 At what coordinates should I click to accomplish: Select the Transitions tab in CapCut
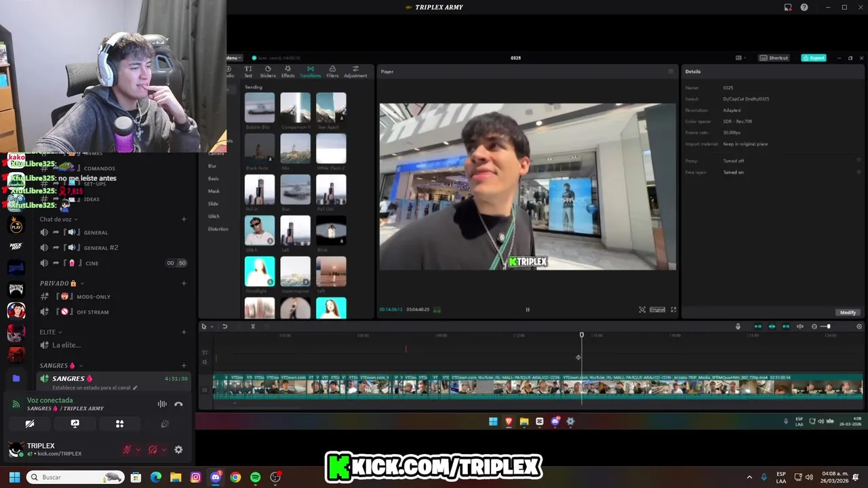click(310, 72)
